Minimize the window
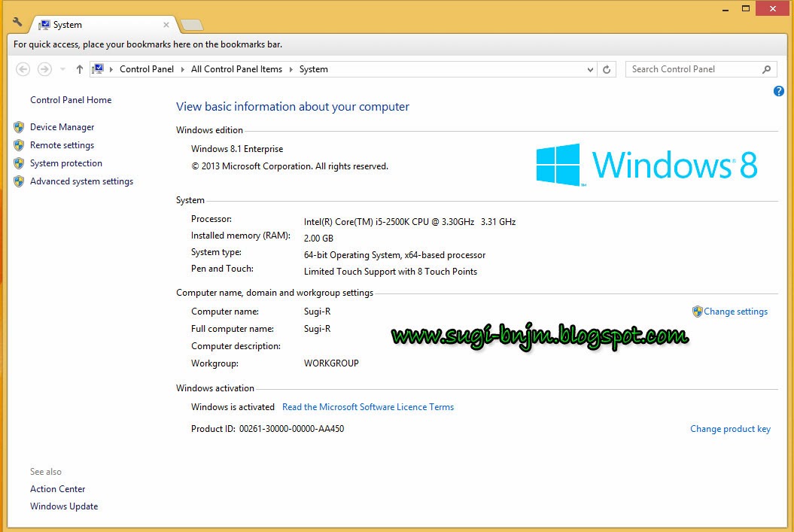Screen dimensions: 794x532 (x=726, y=8)
